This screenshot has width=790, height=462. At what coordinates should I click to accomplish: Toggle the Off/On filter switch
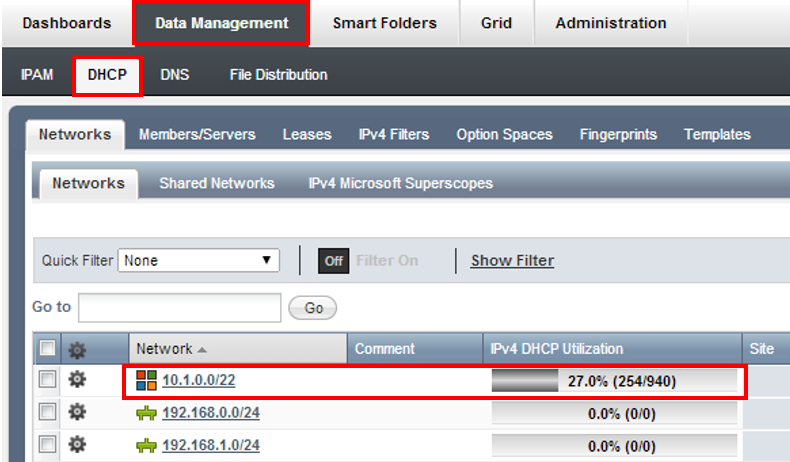pyautogui.click(x=334, y=260)
